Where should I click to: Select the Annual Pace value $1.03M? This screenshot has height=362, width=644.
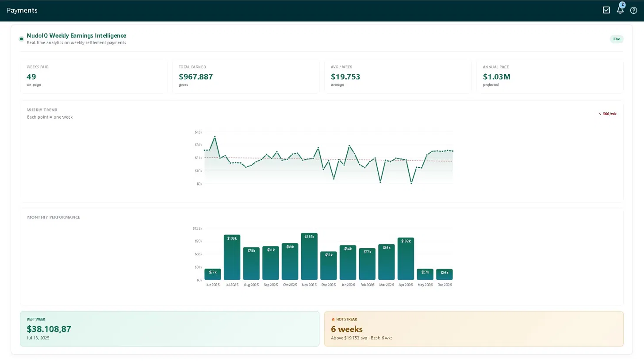coord(497,77)
